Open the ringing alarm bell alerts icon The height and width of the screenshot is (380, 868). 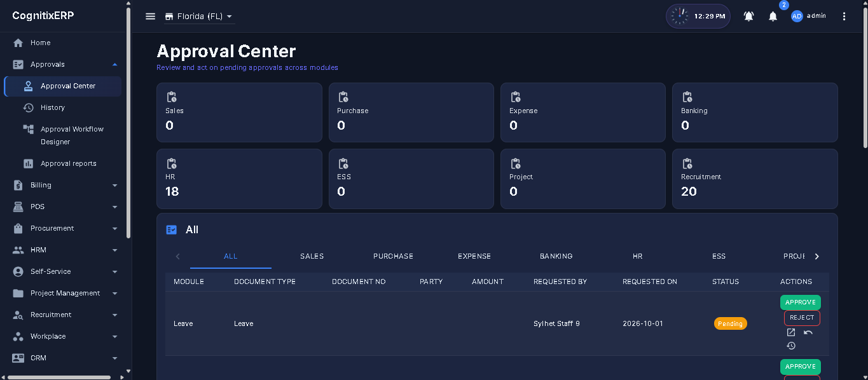tap(748, 17)
